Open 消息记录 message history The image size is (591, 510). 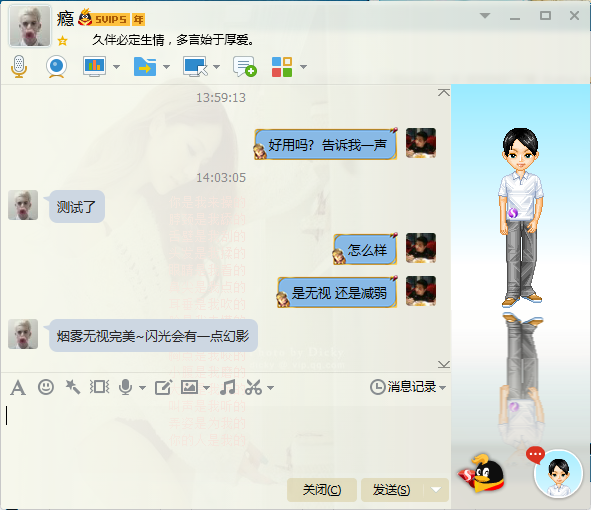click(403, 387)
